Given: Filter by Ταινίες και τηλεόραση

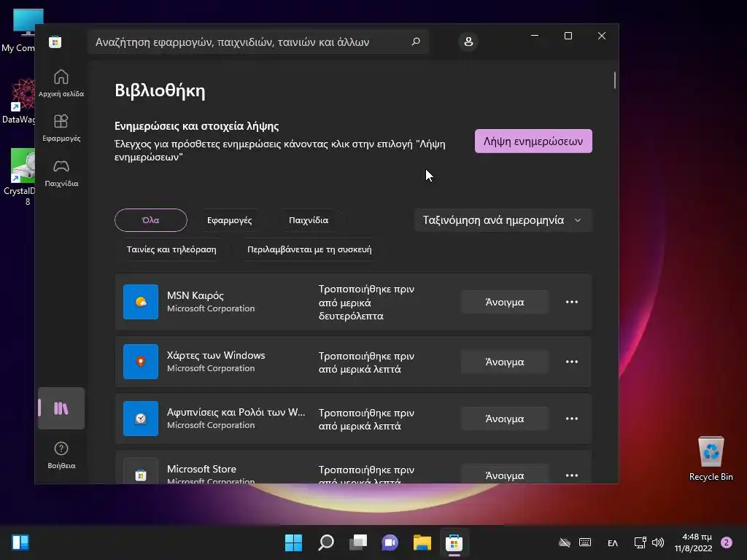Looking at the screenshot, I should [x=171, y=249].
